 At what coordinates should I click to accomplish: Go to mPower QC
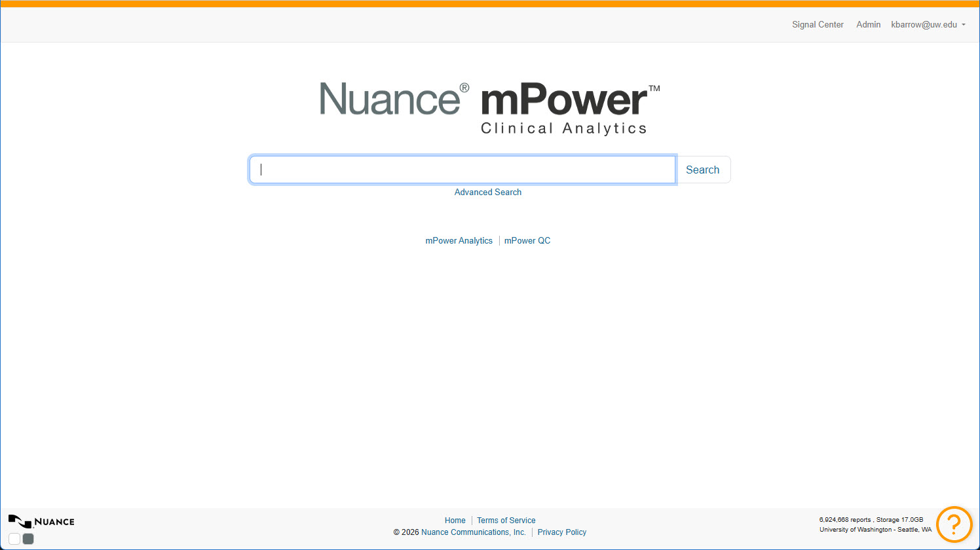pyautogui.click(x=527, y=241)
